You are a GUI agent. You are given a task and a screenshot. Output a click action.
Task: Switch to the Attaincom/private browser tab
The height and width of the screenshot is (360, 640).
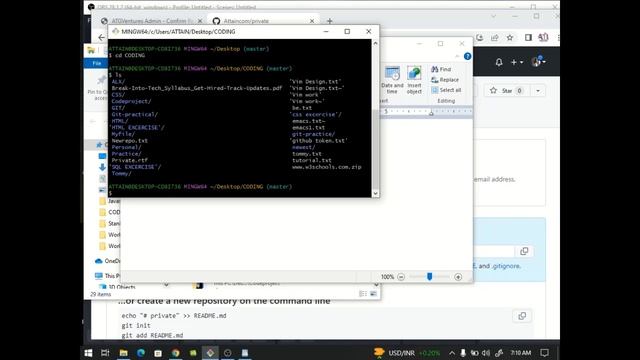tap(263, 21)
